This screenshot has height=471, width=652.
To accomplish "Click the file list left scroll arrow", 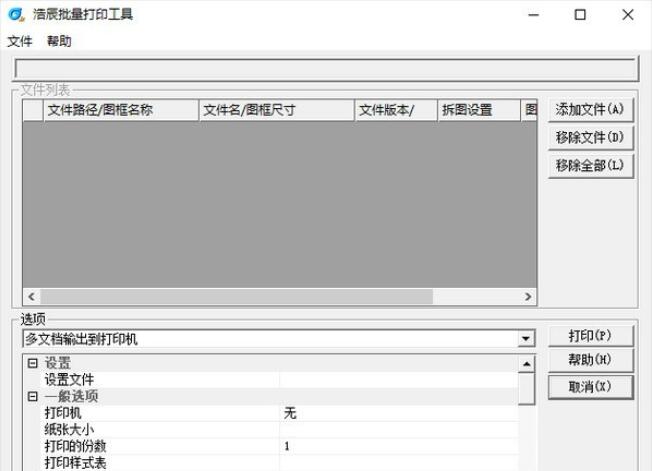I will [30, 297].
